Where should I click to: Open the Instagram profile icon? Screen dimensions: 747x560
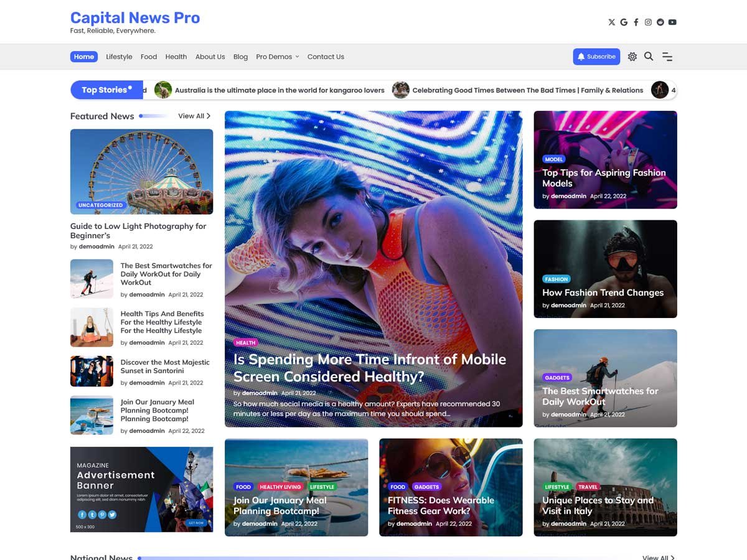click(x=648, y=22)
